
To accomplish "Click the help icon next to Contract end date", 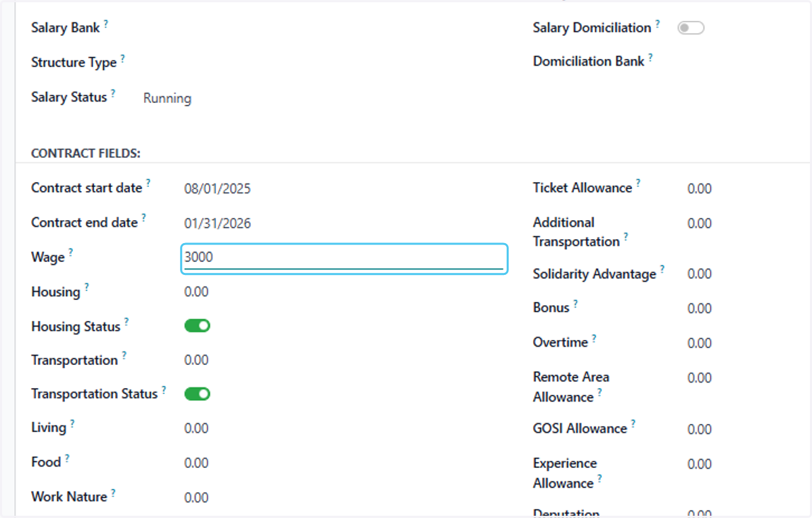I will pyautogui.click(x=144, y=218).
